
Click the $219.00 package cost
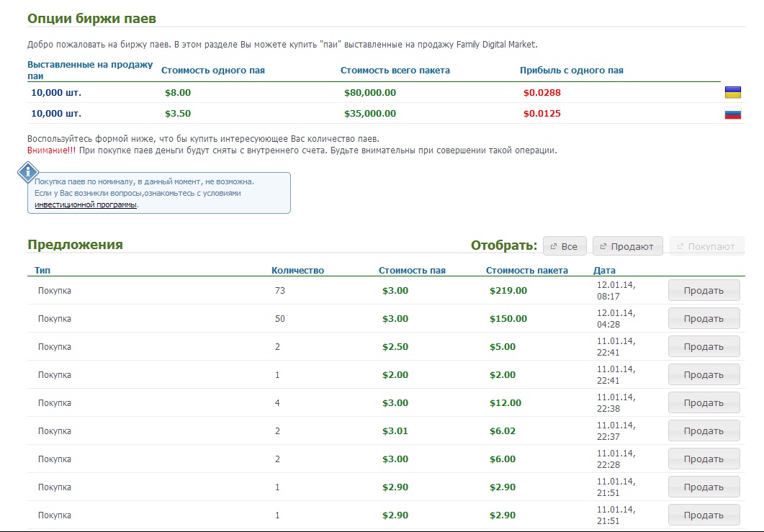pyautogui.click(x=508, y=290)
